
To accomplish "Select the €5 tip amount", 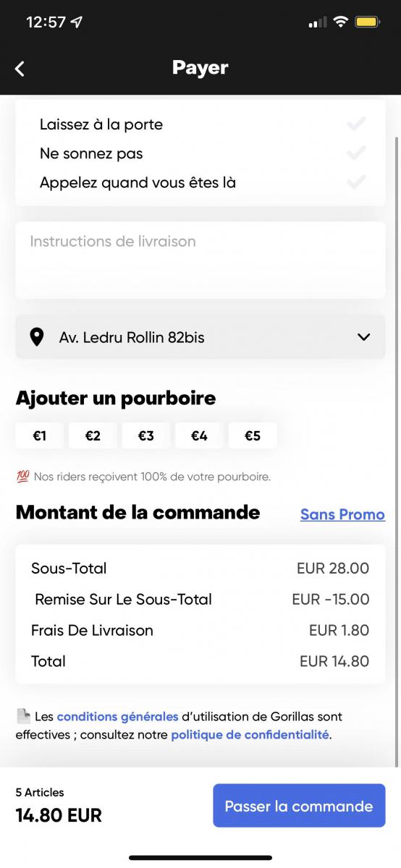I will [x=253, y=435].
